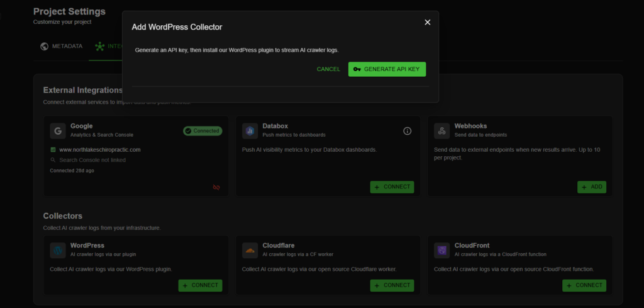The height and width of the screenshot is (308, 644).
Task: Click the Collectors section heading
Action: (62, 216)
